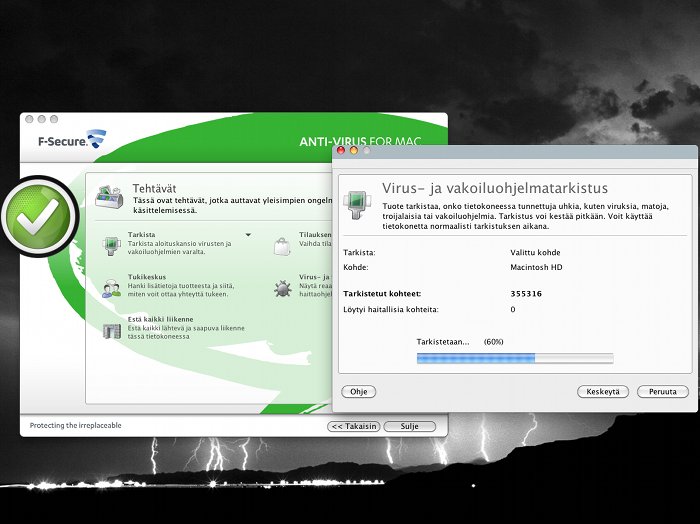The image size is (700, 524).
Task: Click the Sulje close button
Action: click(409, 426)
